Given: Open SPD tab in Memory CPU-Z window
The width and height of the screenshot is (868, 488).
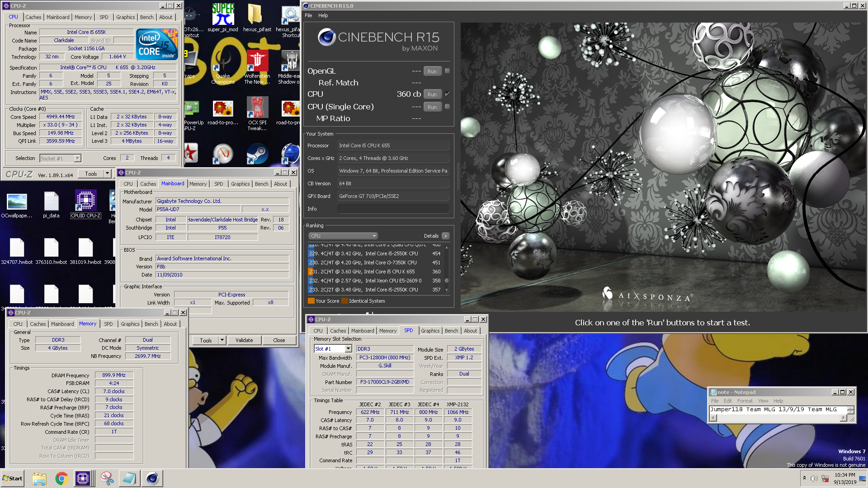Looking at the screenshot, I should click(x=108, y=324).
